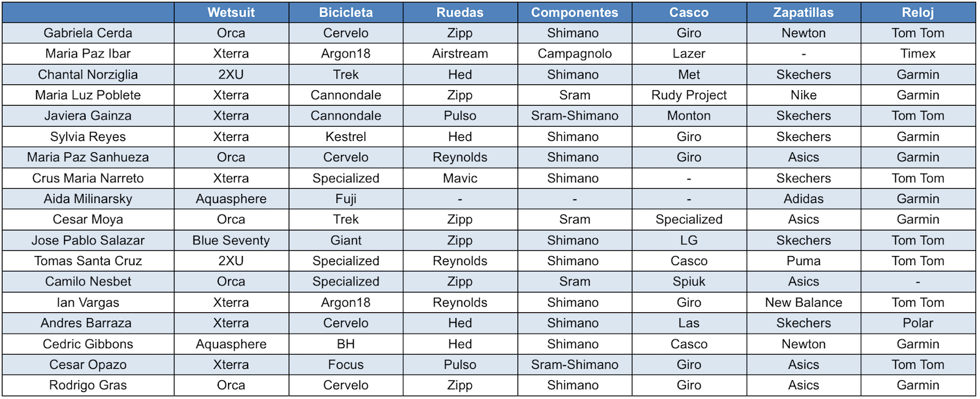Click the Polar watch cell
Image resolution: width=980 pixels, height=399 pixels.
[x=919, y=323]
